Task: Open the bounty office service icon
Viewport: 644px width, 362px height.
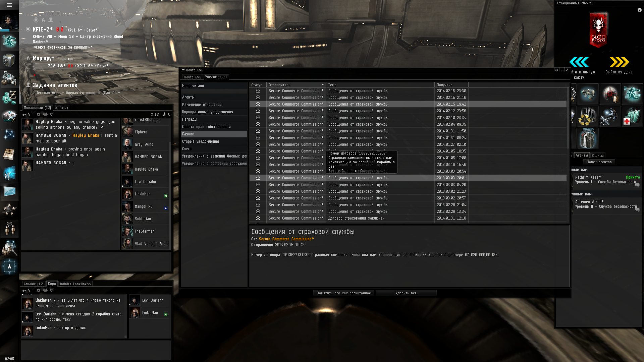Action: 610,94
